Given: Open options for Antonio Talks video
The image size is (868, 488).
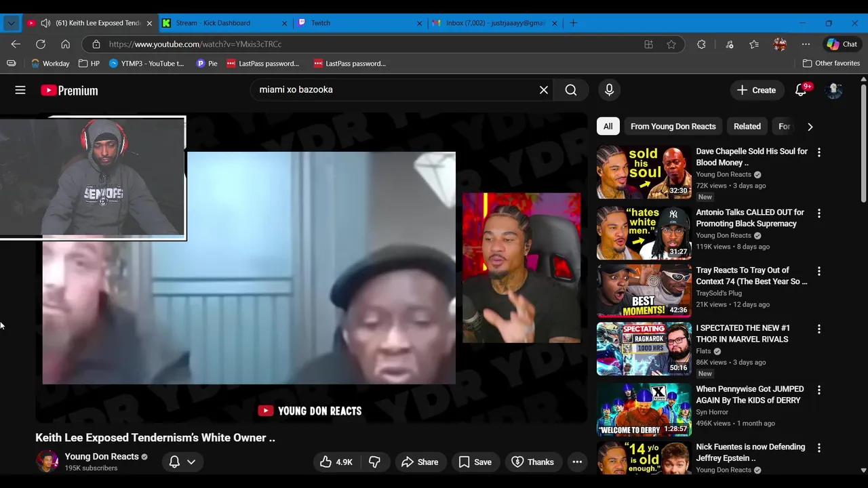Looking at the screenshot, I should 818,213.
